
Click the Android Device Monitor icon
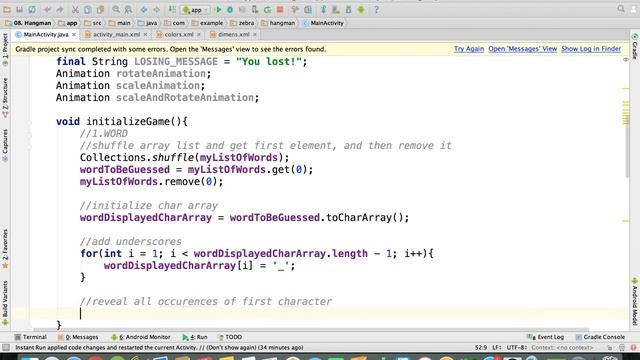(x=361, y=9)
